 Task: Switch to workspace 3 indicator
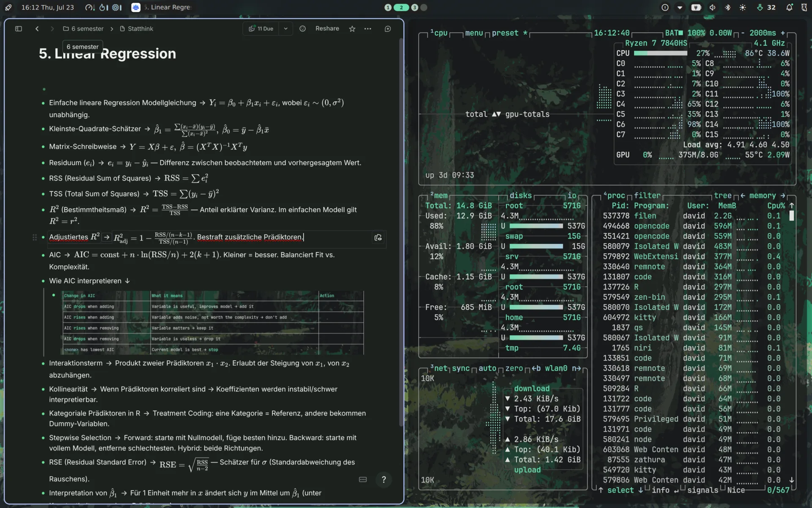tap(414, 7)
